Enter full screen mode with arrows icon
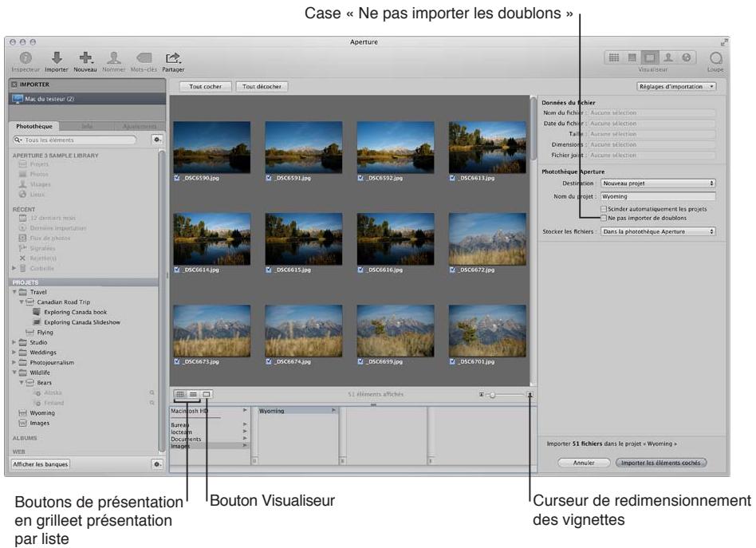Screen dimensions: 756x548 click(x=723, y=42)
